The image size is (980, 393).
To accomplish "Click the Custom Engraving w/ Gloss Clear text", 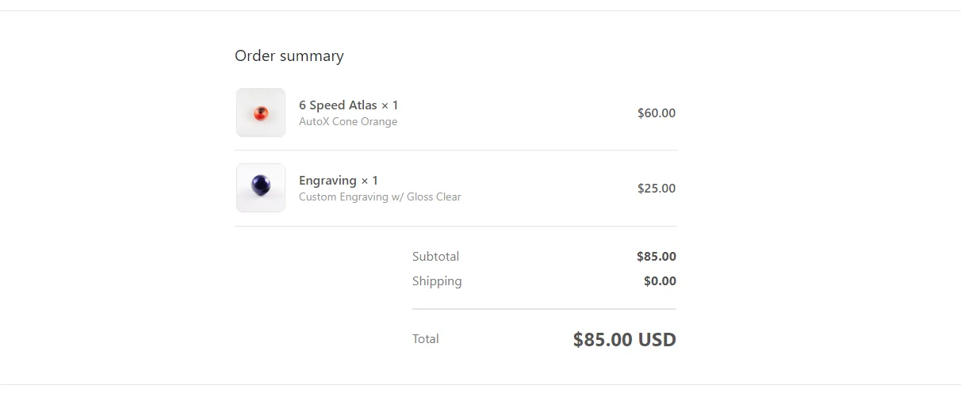I will [380, 196].
